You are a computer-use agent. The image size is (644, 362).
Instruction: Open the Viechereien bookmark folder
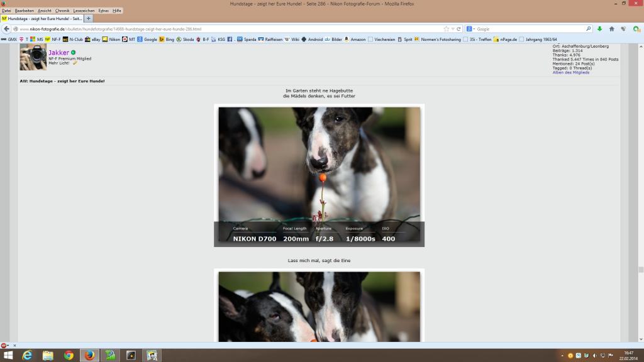click(381, 40)
